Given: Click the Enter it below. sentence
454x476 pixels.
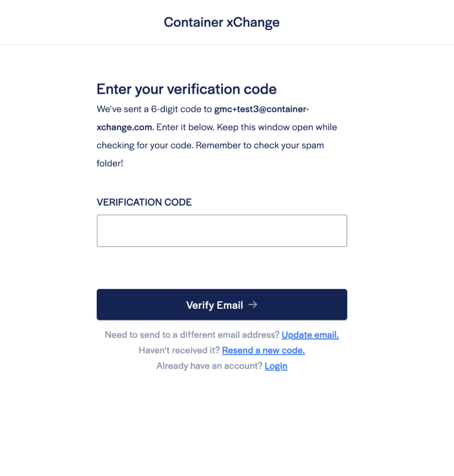Looking at the screenshot, I should (185, 127).
